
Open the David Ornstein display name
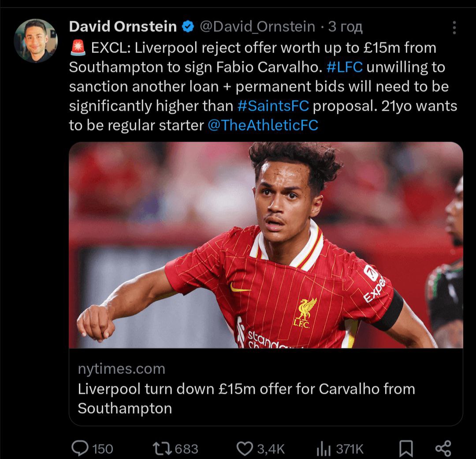click(123, 27)
